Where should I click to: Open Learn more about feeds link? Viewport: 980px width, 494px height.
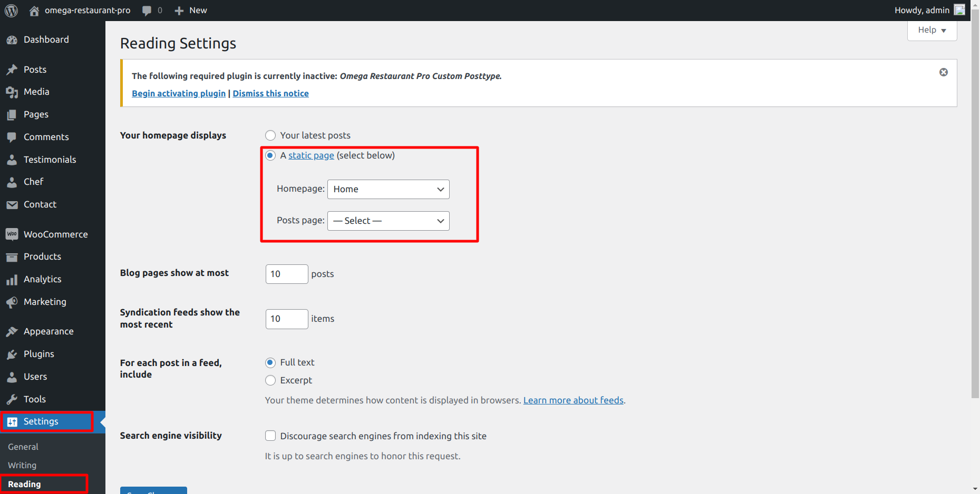pyautogui.click(x=574, y=400)
